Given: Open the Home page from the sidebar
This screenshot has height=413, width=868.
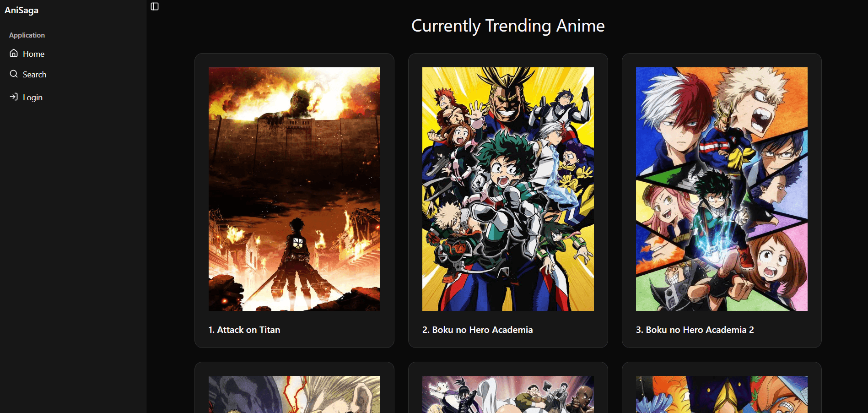Looking at the screenshot, I should click(33, 54).
